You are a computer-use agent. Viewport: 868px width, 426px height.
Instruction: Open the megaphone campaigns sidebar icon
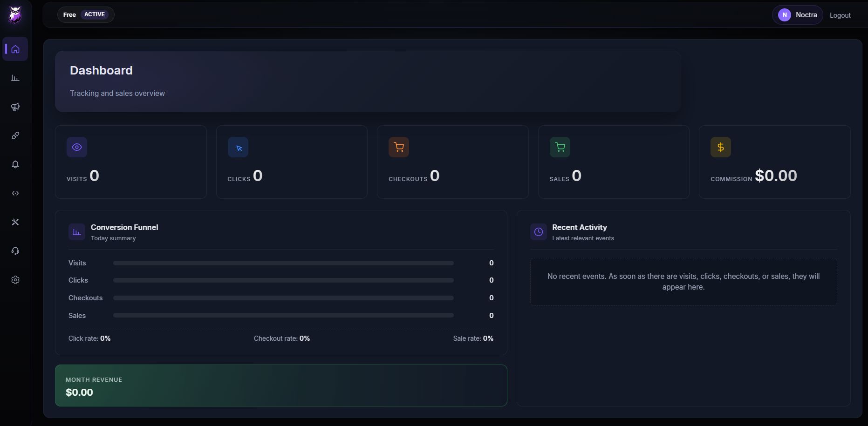point(15,107)
